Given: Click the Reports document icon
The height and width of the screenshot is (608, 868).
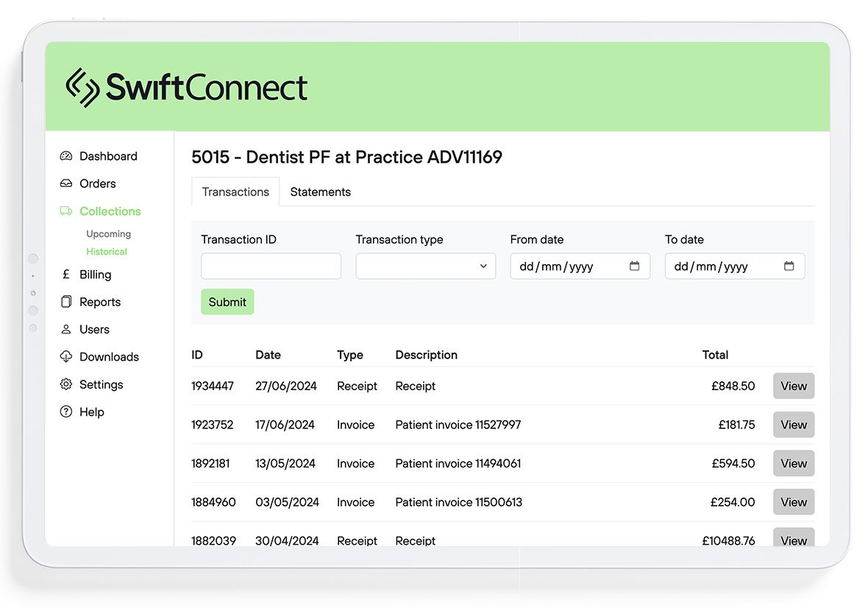Looking at the screenshot, I should (x=67, y=302).
